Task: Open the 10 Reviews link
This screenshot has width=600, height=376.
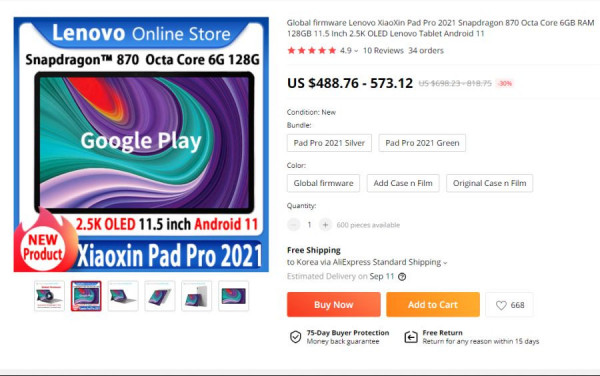Action: (383, 50)
